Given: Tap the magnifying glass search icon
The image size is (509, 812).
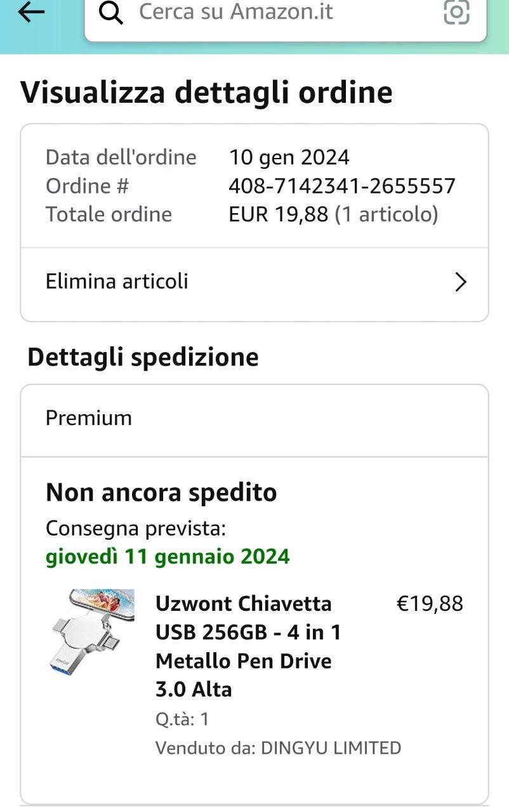Looking at the screenshot, I should coord(111,12).
